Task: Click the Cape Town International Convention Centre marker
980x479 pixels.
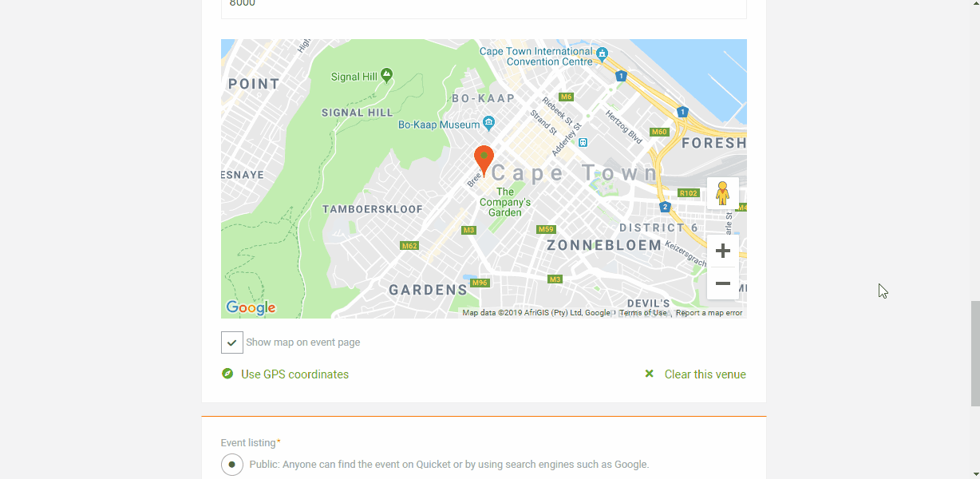Action: click(602, 55)
